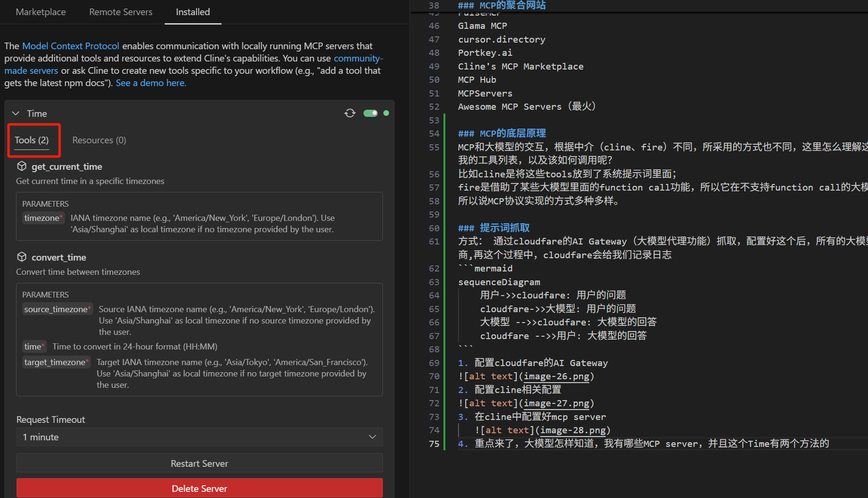Viewport: 868px width, 498px height.
Task: Collapse the Time server section chevron
Action: (x=16, y=114)
